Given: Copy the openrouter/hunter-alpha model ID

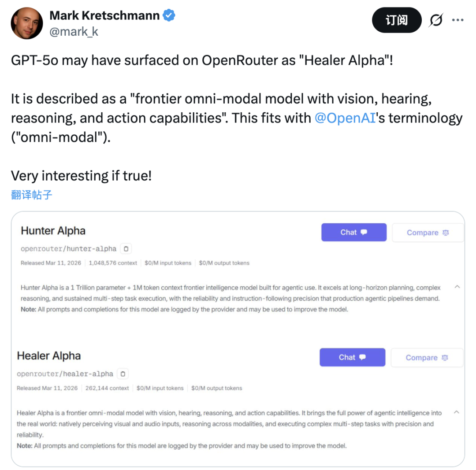Looking at the screenshot, I should click(x=126, y=249).
